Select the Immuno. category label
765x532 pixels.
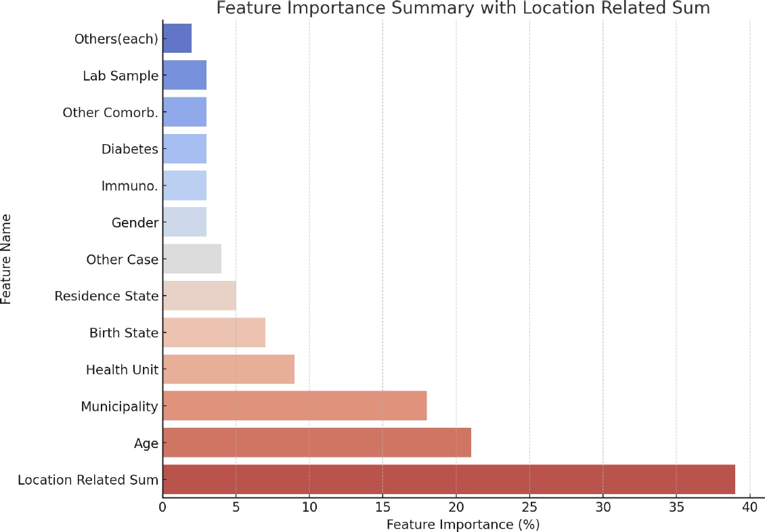(129, 185)
